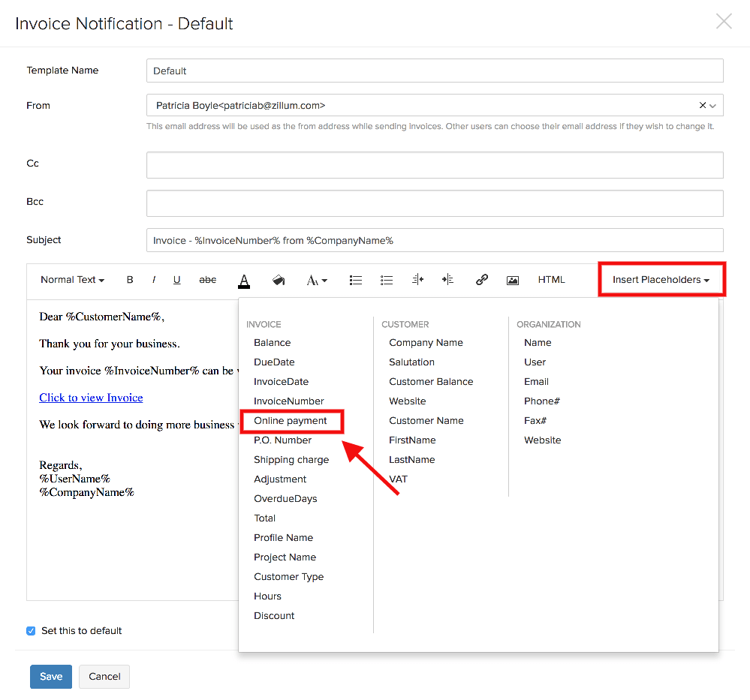750x700 pixels.
Task: Uncheck the Set this to default checkbox
Action: coord(31,631)
